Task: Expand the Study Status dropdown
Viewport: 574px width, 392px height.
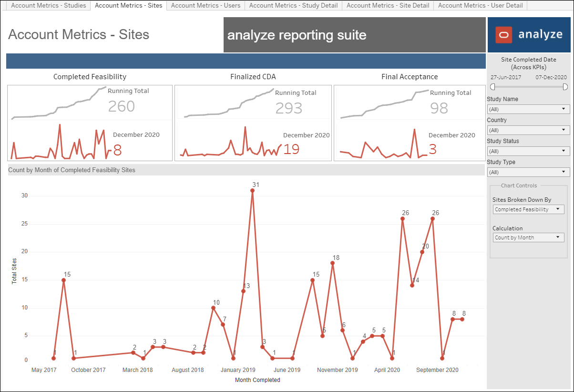Action: coord(528,151)
